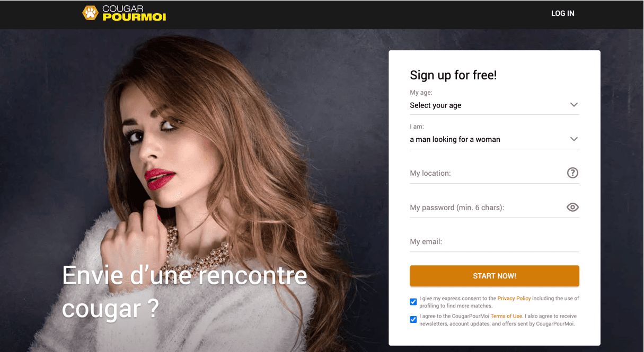The image size is (644, 352).
Task: Focus the My email input field
Action: point(494,242)
